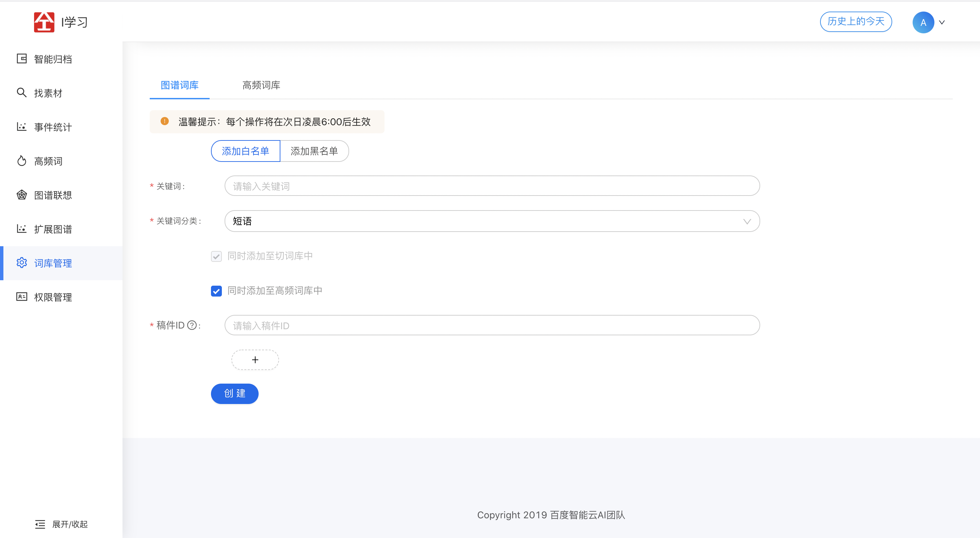
Task: Click the 智能归档 sidebar icon
Action: 22,58
